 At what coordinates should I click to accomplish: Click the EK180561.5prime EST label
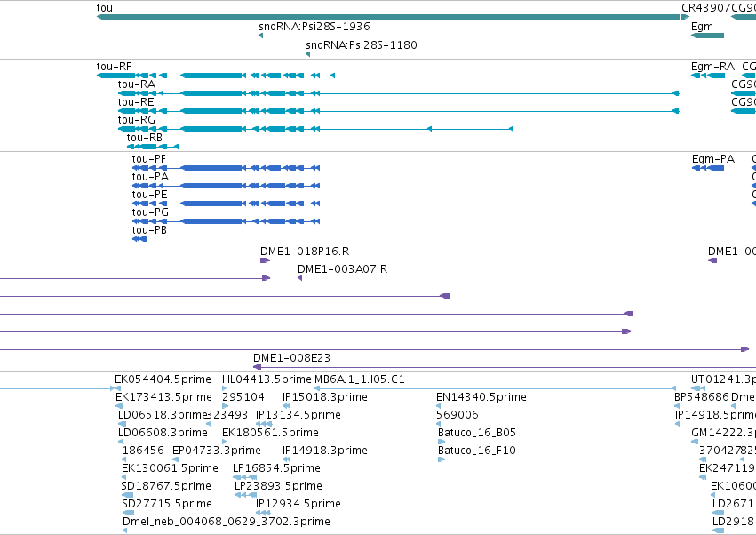(x=270, y=433)
